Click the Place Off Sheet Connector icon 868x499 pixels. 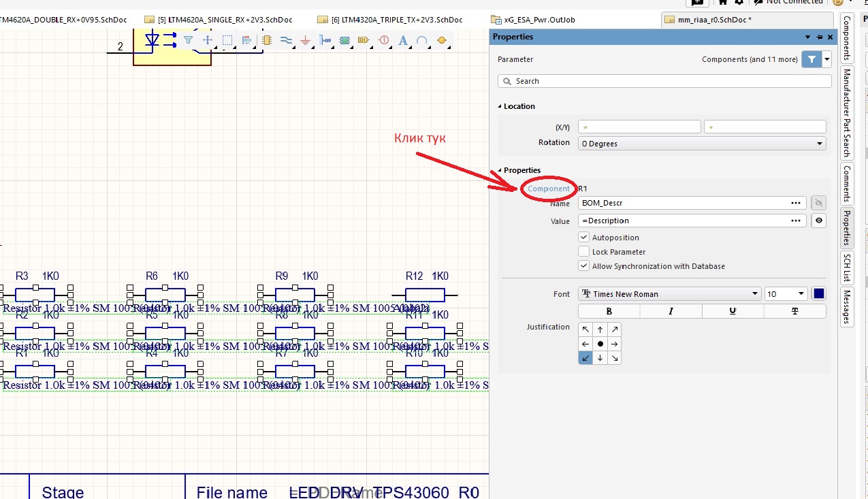(x=442, y=40)
